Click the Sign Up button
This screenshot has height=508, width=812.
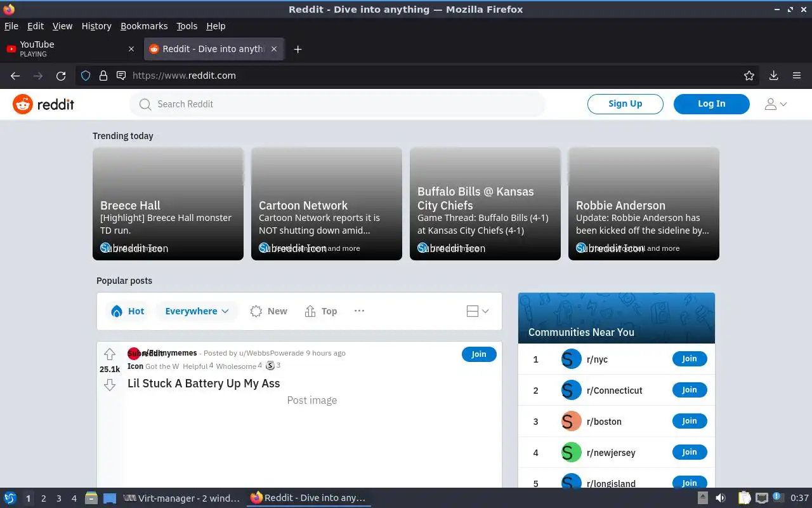click(x=625, y=104)
